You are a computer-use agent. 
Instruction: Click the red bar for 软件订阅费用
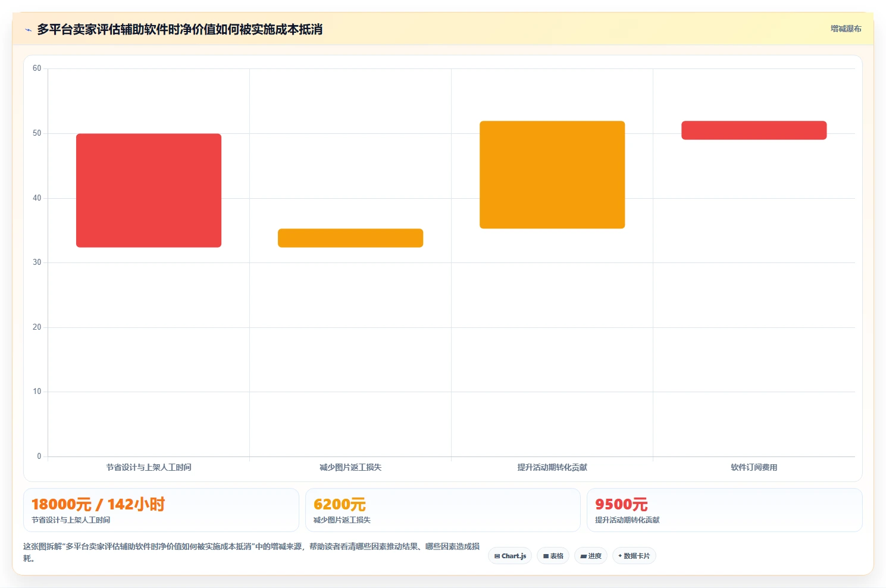click(x=754, y=130)
